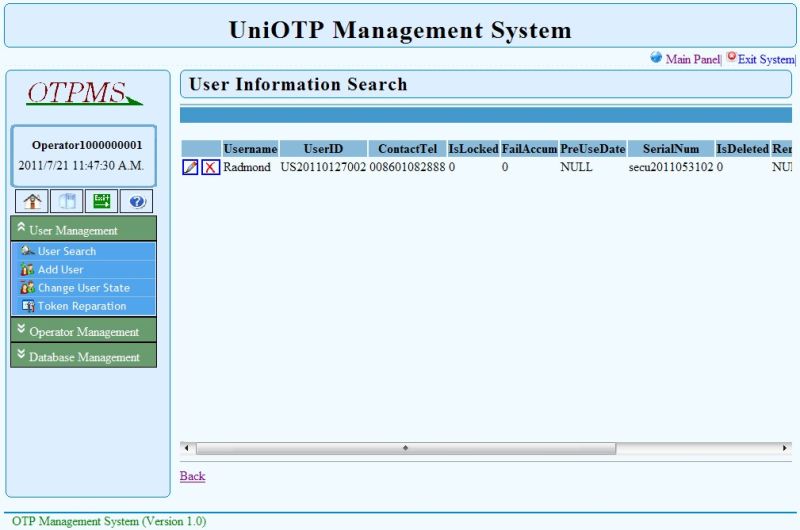Viewport: 800px width, 530px height.
Task: Click the edit pencil icon for Radmond
Action: pos(190,167)
